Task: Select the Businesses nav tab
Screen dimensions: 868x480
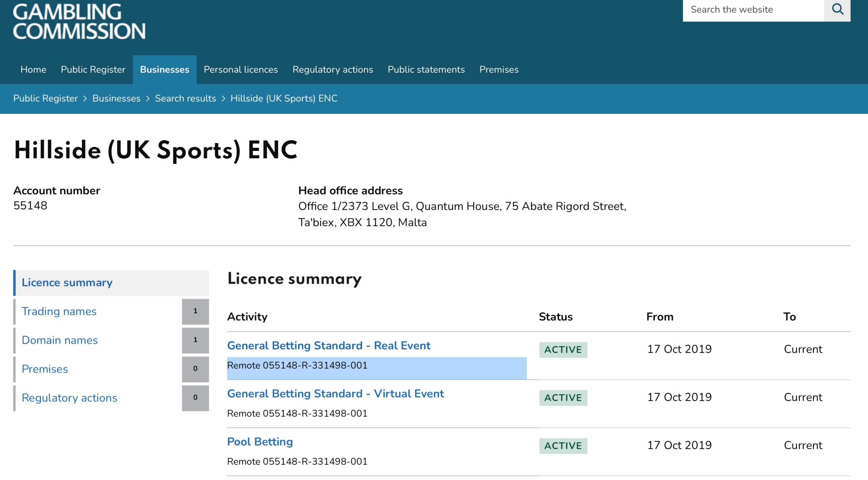Action: [x=164, y=69]
